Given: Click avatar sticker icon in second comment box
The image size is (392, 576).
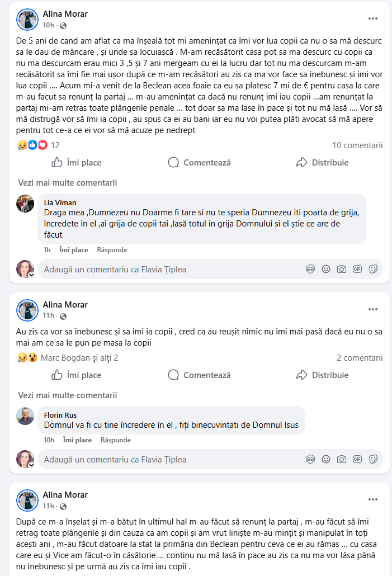Looking at the screenshot, I should (310, 459).
